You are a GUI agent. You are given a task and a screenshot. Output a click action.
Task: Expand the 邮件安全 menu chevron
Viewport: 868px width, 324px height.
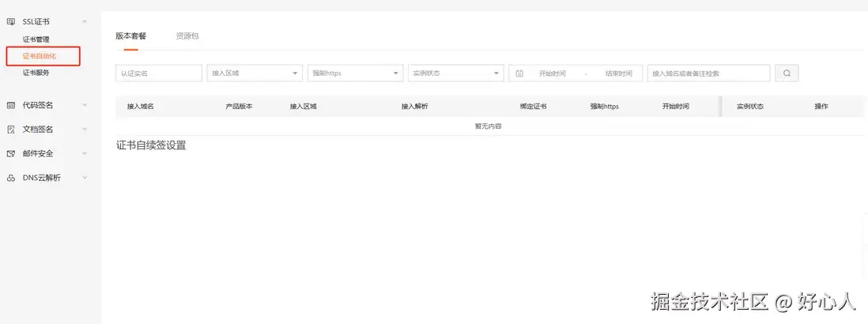tap(84, 153)
